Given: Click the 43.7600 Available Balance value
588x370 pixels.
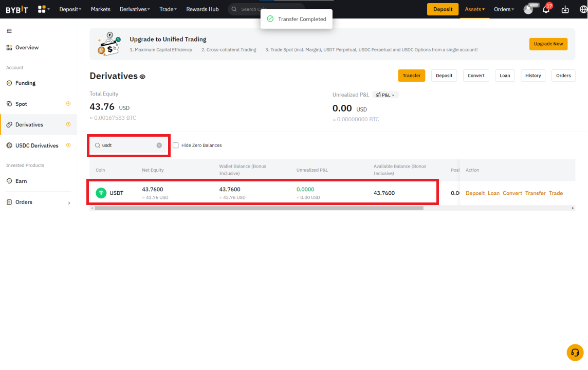Looking at the screenshot, I should click(x=384, y=193).
